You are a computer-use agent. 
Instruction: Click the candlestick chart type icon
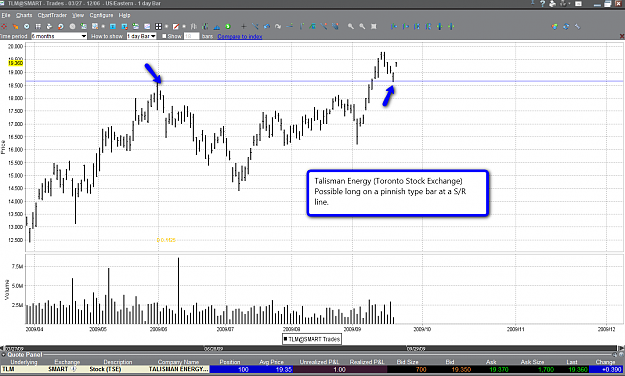coord(205,26)
